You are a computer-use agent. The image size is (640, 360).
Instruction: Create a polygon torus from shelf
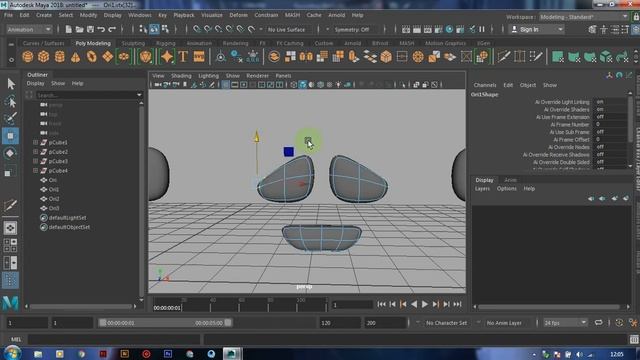point(91,57)
